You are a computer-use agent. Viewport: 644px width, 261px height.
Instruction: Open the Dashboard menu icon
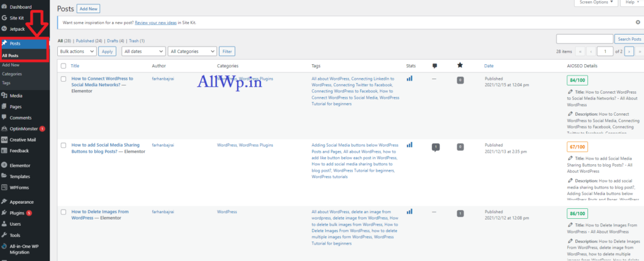(4, 7)
